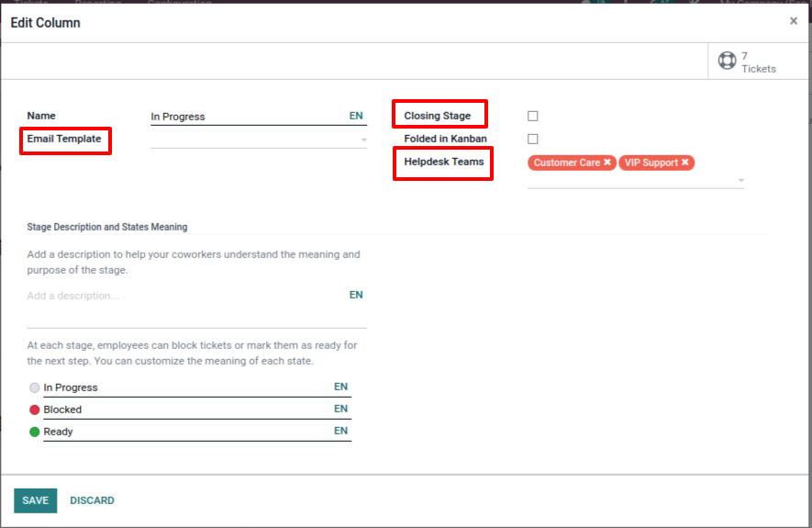Viewport: 812px width, 528px height.
Task: Remove the VIP Support team tag
Action: click(x=684, y=163)
